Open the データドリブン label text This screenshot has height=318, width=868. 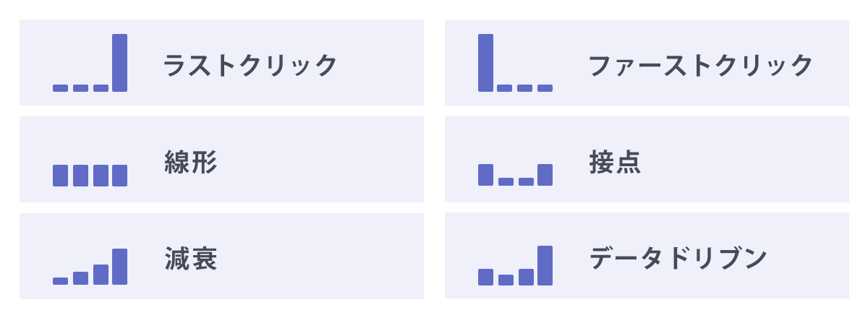[x=678, y=258]
